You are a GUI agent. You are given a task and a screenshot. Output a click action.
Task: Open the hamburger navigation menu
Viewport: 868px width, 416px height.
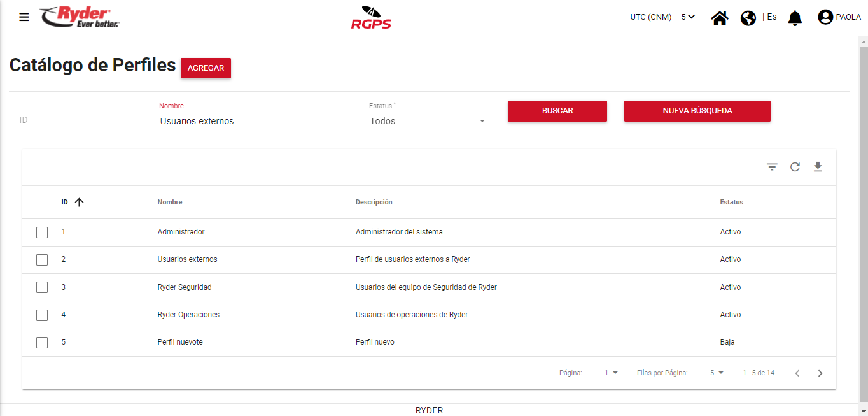pyautogui.click(x=24, y=17)
